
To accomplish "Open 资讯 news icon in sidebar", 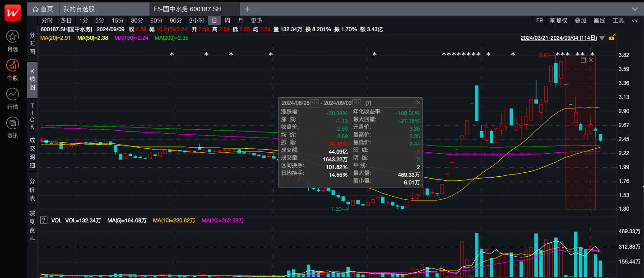I will tap(13, 123).
